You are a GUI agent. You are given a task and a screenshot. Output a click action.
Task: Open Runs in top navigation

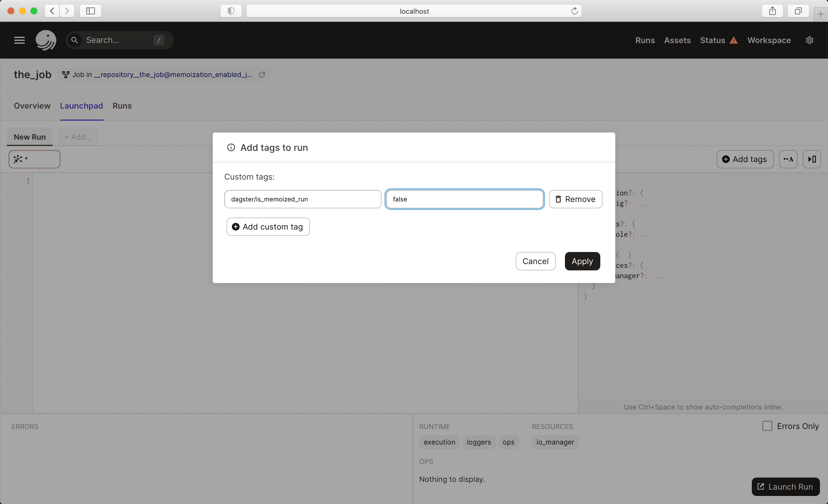645,40
